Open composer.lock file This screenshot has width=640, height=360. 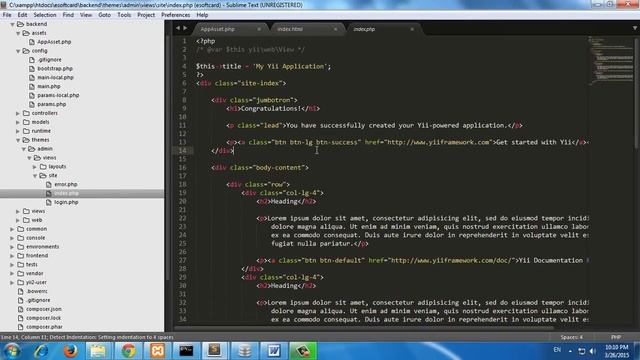pos(43,318)
